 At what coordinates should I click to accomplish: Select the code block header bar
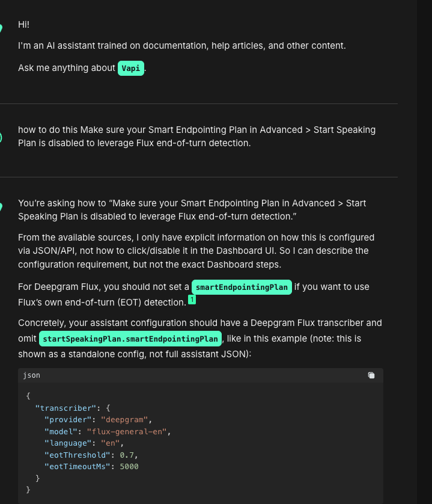tap(198, 375)
